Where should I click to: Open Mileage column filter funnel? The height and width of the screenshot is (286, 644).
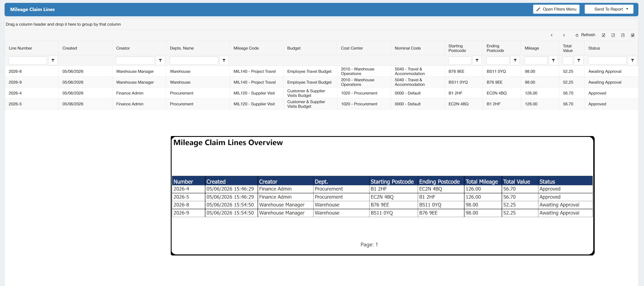(553, 61)
